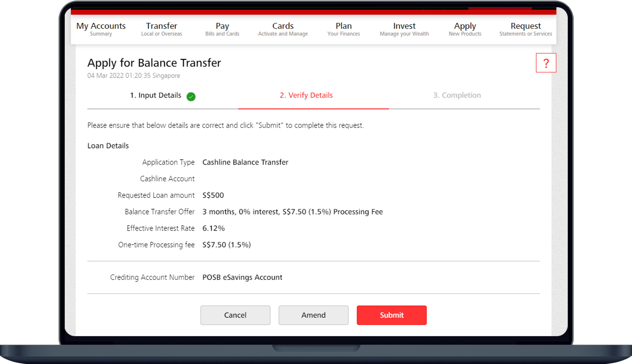The width and height of the screenshot is (632, 364).
Task: Open the Cards Activate and Manage menu
Action: [x=283, y=29]
